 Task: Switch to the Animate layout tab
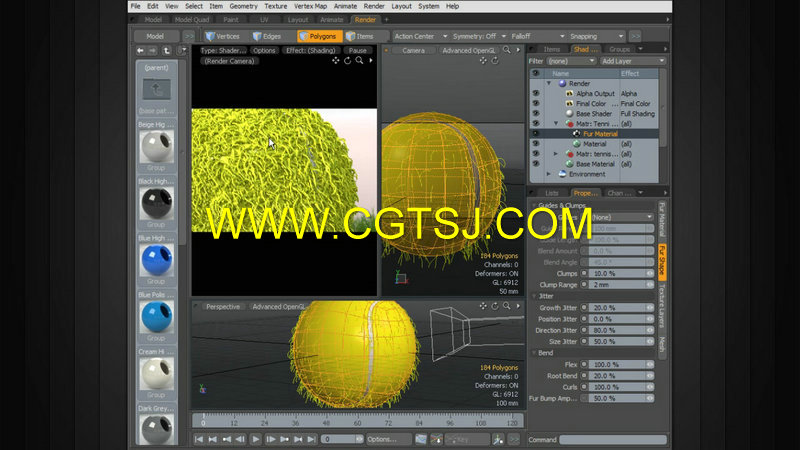(x=332, y=19)
